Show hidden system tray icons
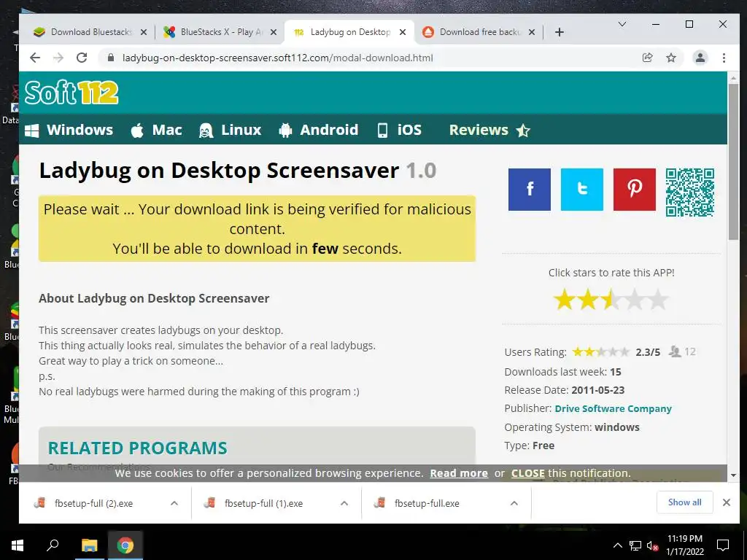This screenshot has width=747, height=560. (617, 545)
